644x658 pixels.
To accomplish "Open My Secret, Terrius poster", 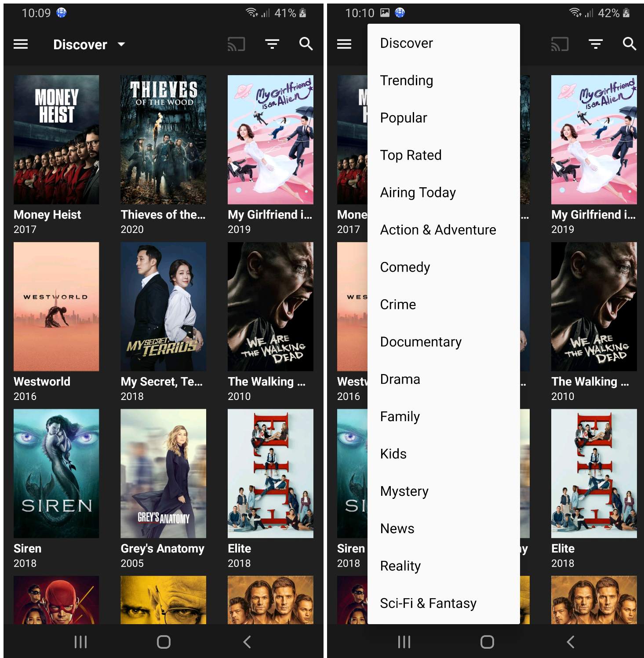I will (163, 306).
